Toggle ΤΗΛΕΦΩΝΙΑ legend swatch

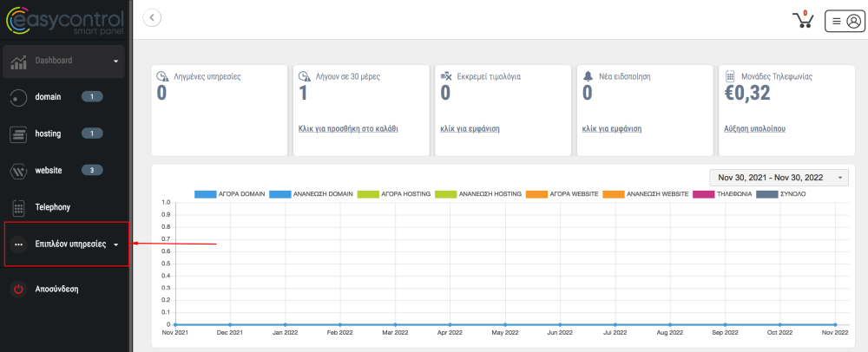click(705, 194)
